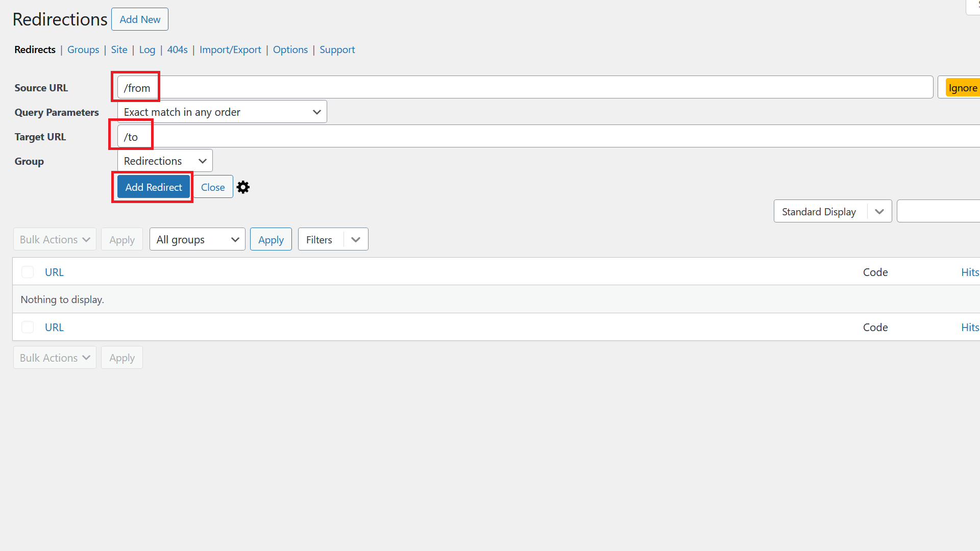The height and width of the screenshot is (551, 980).
Task: Click the Apply button for All groups
Action: [x=271, y=239]
